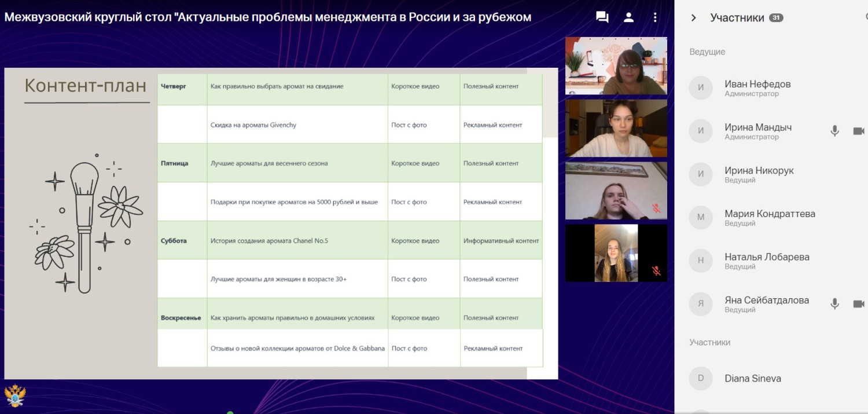The width and height of the screenshot is (868, 414).
Task: Click cell "Как правильно выбрать аромат на свидание"
Action: pos(297,89)
